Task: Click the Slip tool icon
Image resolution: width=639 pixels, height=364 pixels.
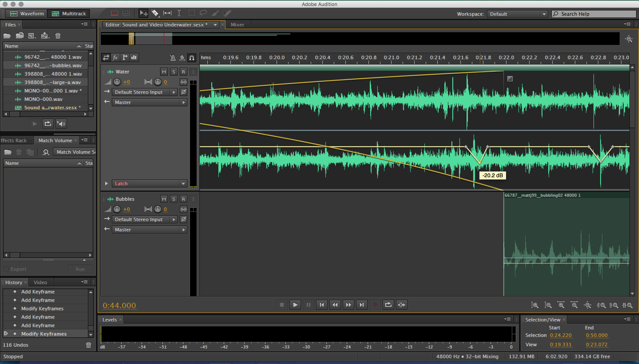Action: click(x=167, y=13)
